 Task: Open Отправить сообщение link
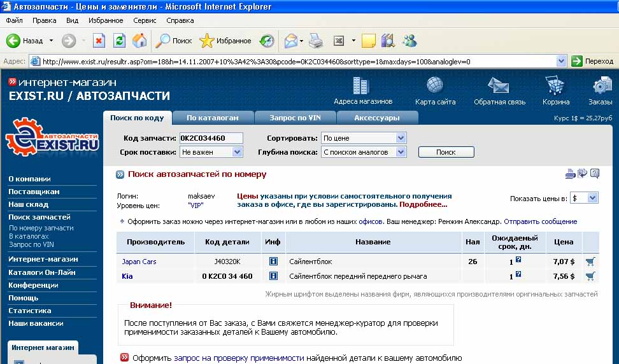tap(540, 221)
